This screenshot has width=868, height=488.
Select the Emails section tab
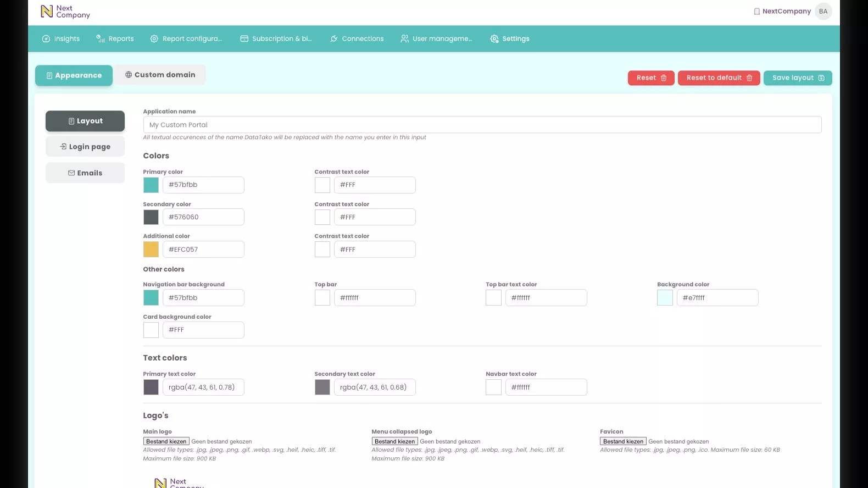[85, 173]
